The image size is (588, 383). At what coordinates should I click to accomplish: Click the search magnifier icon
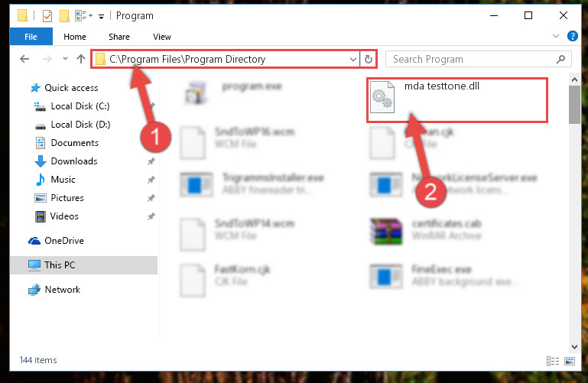click(x=560, y=59)
